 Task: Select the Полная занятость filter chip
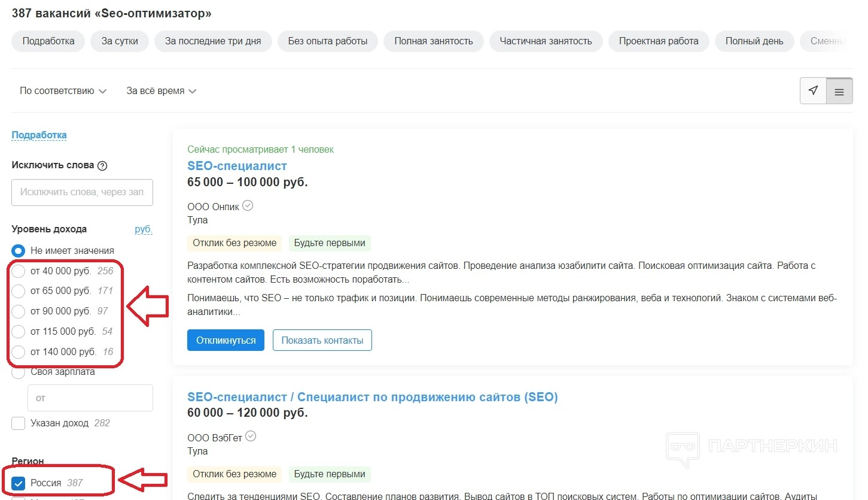click(433, 41)
